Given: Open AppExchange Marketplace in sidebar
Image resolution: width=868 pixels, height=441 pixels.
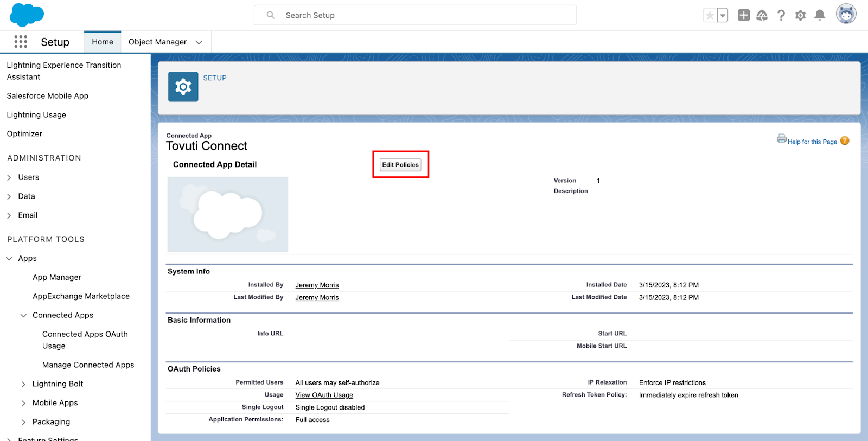Looking at the screenshot, I should coord(81,296).
